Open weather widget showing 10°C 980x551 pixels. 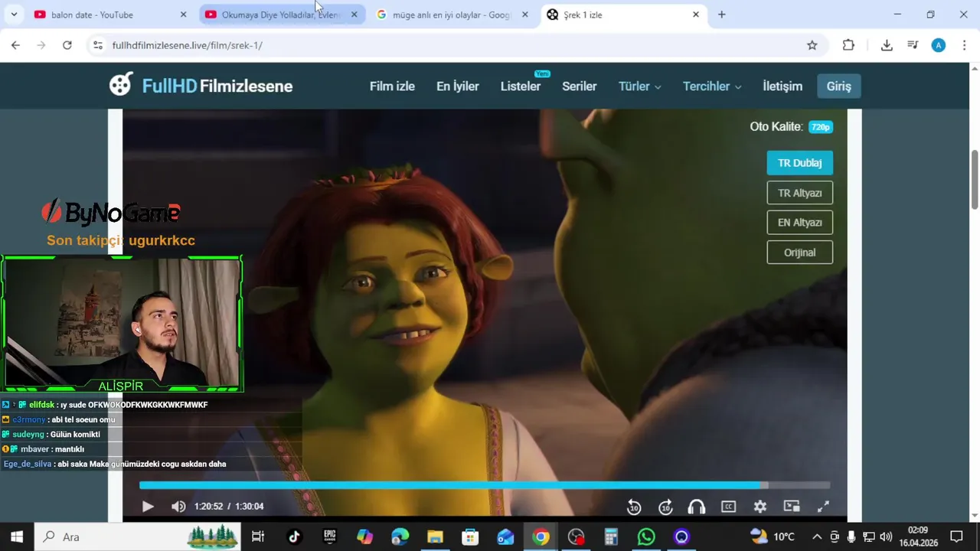(772, 536)
